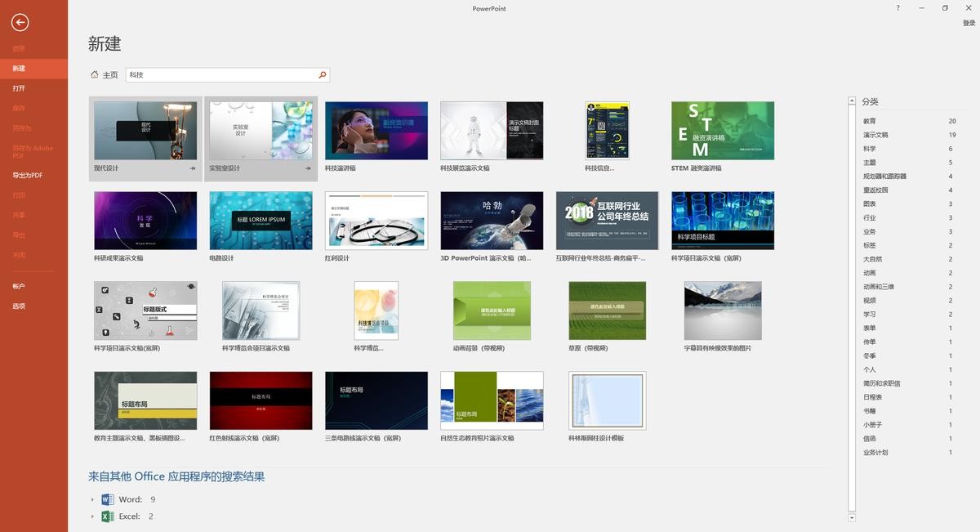This screenshot has height=532, width=980.
Task: Expand the Word search results
Action: click(x=92, y=499)
